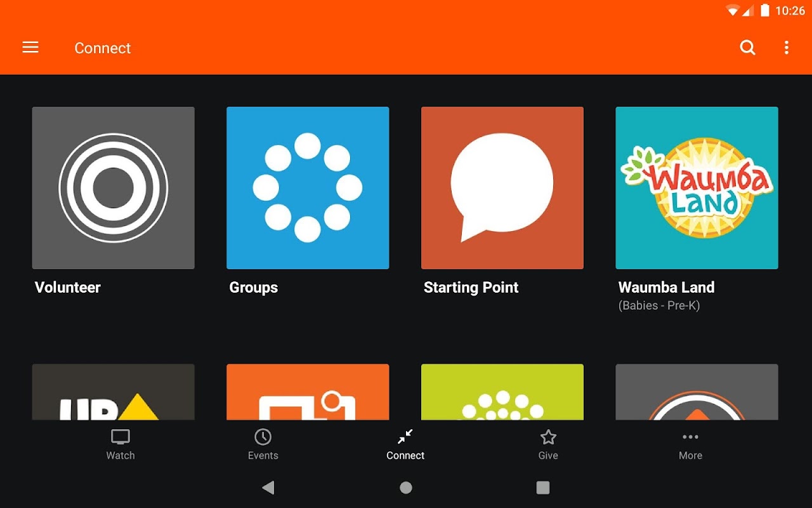Click the 10:26 clock in status bar
The width and height of the screenshot is (812, 508).
pos(790,11)
